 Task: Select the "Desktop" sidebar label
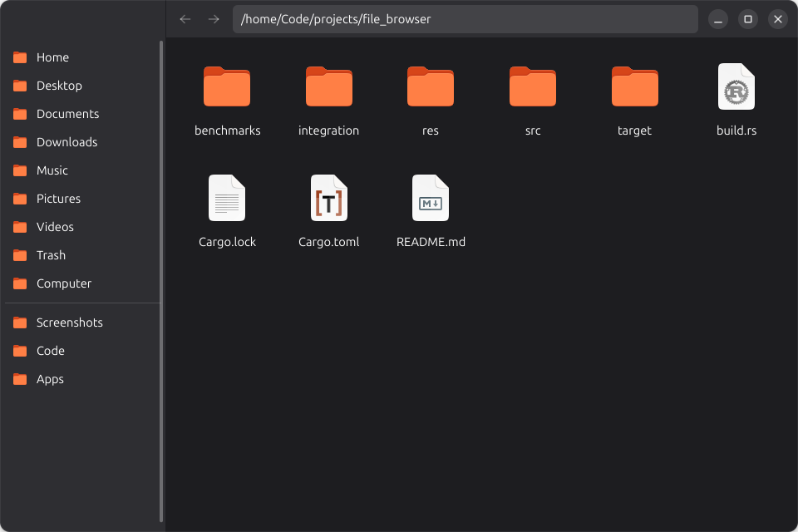point(59,86)
